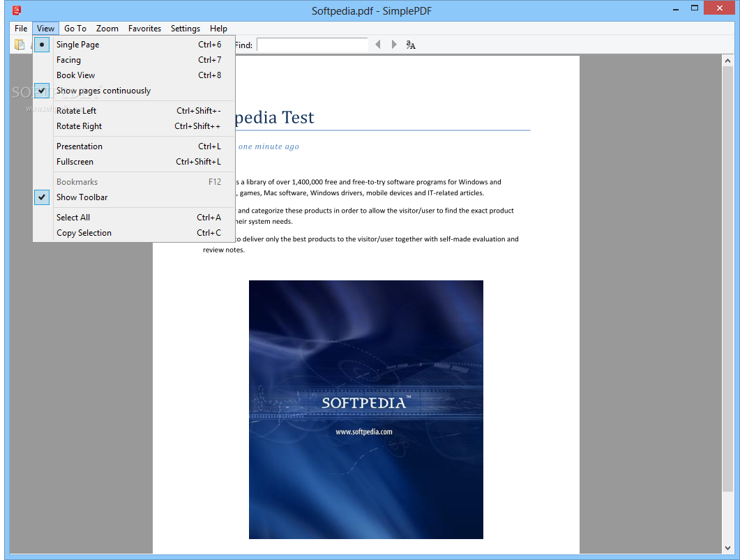The image size is (740, 560).
Task: Open the Go To menu
Action: tap(75, 29)
